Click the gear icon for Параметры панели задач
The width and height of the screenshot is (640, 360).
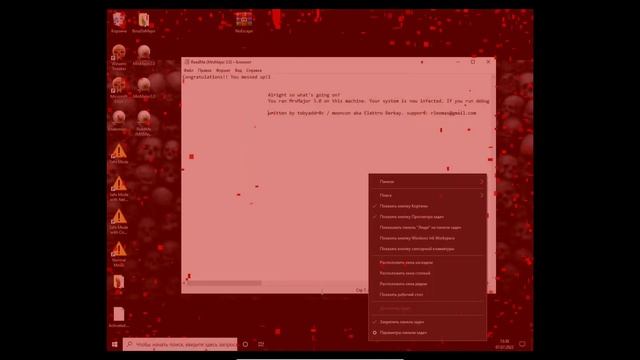375,333
